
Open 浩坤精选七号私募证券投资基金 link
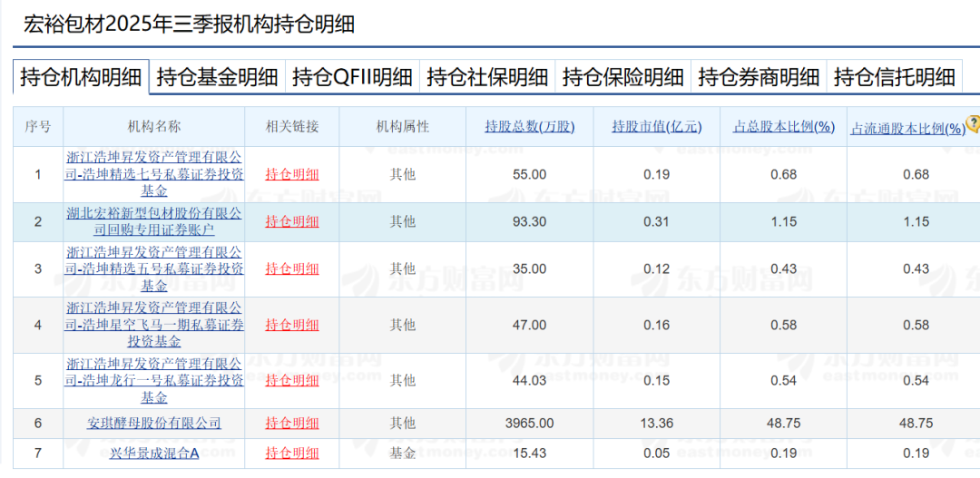click(153, 174)
